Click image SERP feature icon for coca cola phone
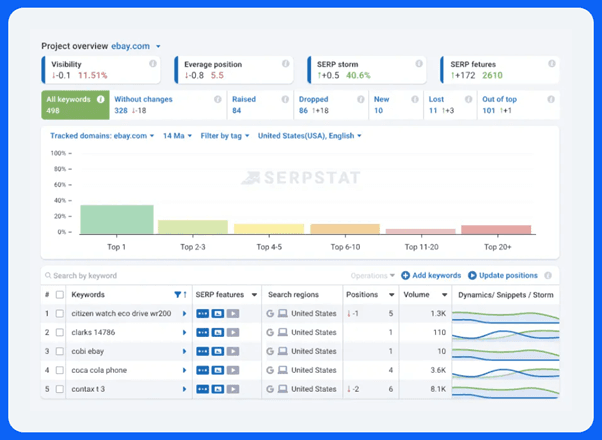 click(x=218, y=370)
